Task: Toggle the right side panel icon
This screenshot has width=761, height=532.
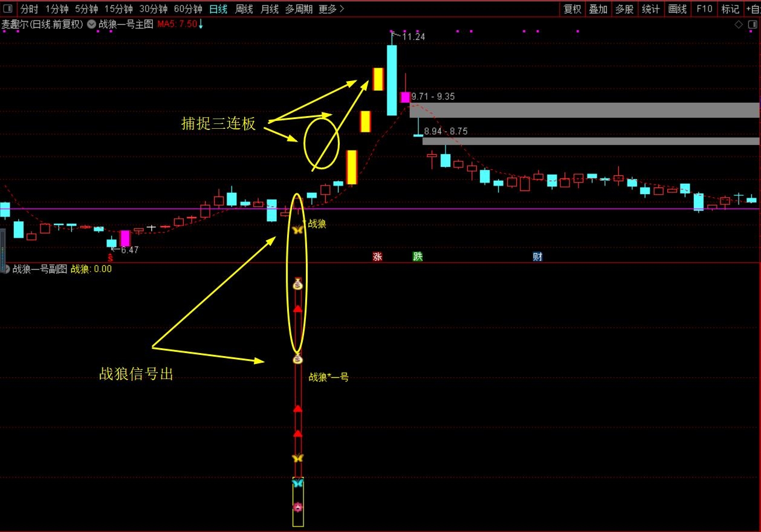Action: click(x=753, y=24)
